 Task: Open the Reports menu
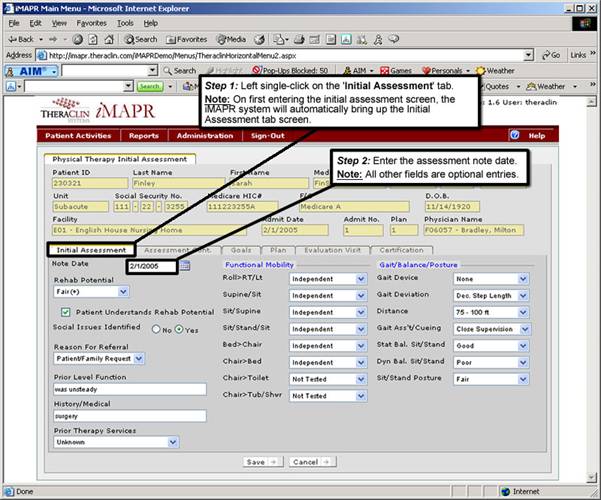144,136
